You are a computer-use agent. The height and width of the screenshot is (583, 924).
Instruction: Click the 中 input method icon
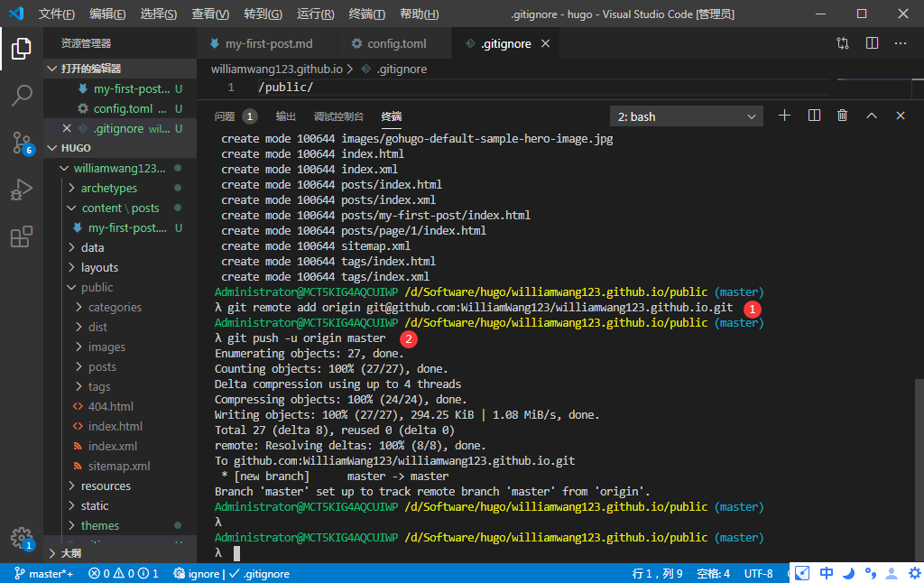[x=827, y=574]
